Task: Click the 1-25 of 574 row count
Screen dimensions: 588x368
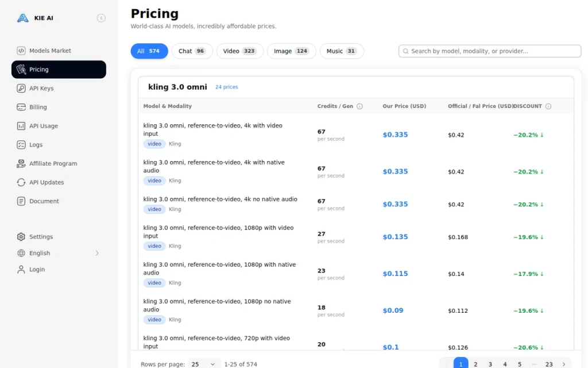Action: (241, 364)
